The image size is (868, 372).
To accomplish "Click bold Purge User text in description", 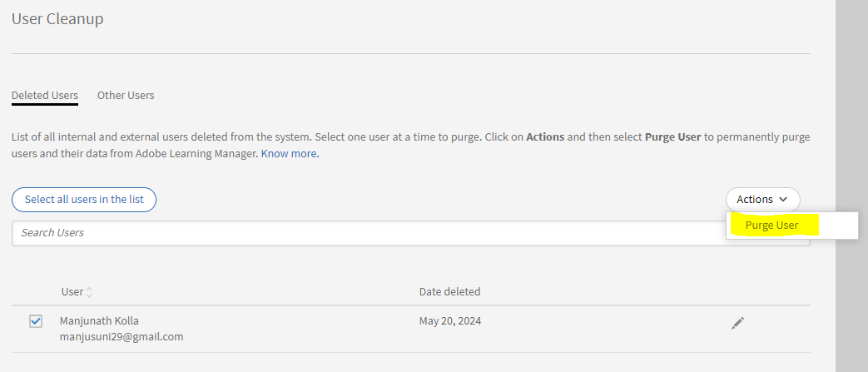I will coord(672,137).
